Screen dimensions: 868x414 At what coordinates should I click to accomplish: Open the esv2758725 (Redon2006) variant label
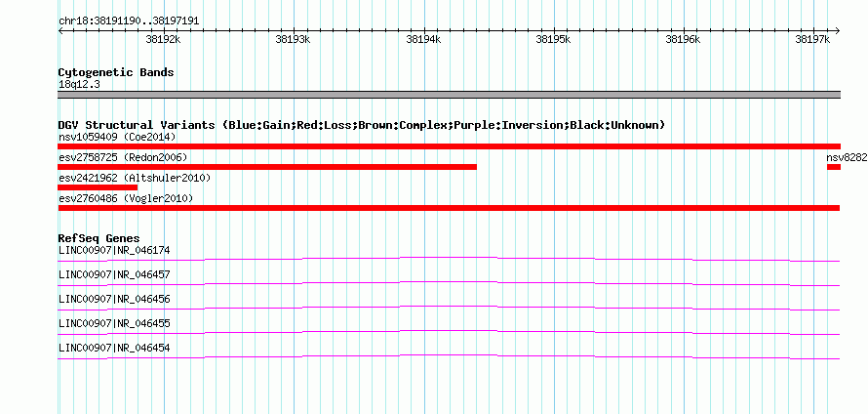tap(123, 157)
